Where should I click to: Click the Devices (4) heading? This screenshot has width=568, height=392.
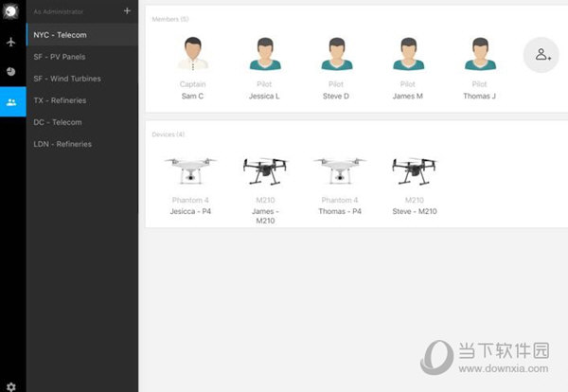(169, 134)
